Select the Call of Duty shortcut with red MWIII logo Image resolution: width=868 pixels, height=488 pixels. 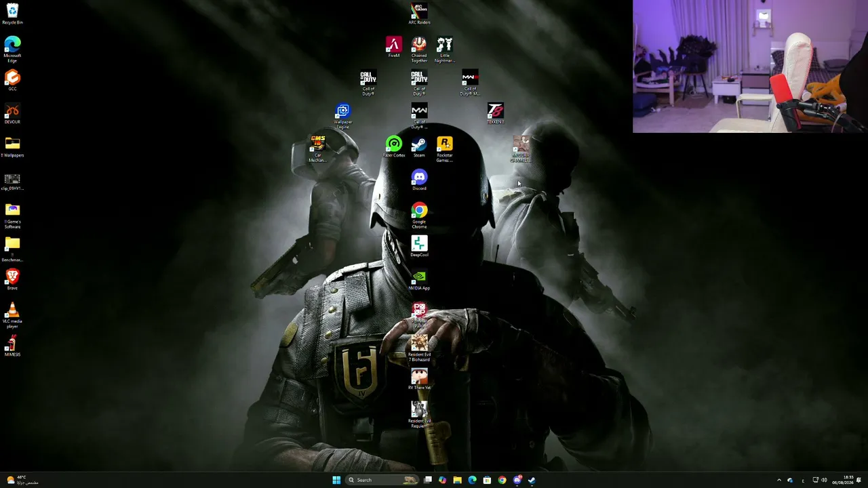(470, 83)
